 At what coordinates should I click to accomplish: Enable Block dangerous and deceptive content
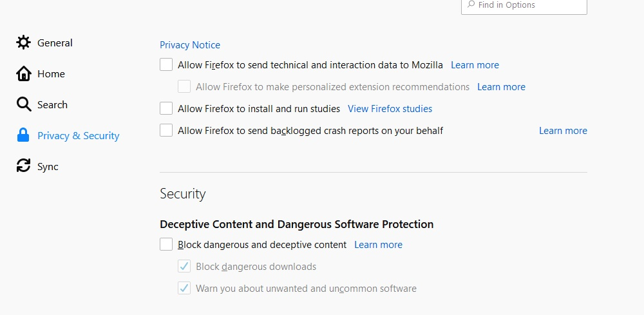click(166, 244)
